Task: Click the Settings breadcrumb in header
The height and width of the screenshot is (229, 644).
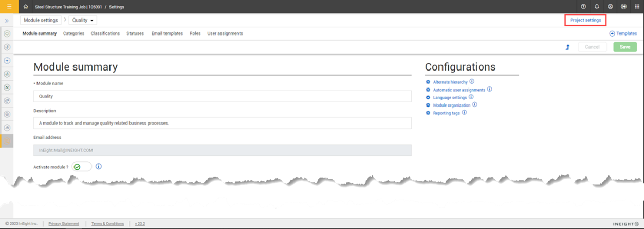Action: (x=117, y=7)
